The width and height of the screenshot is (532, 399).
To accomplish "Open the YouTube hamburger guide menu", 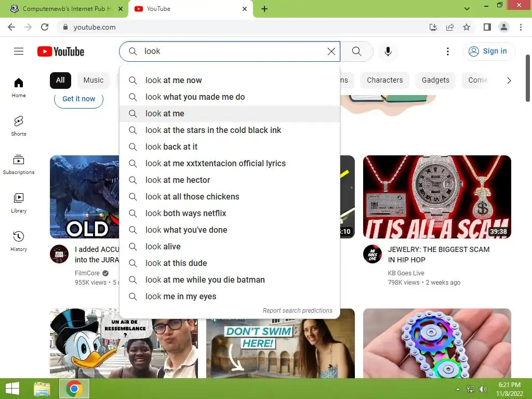I will click(19, 51).
